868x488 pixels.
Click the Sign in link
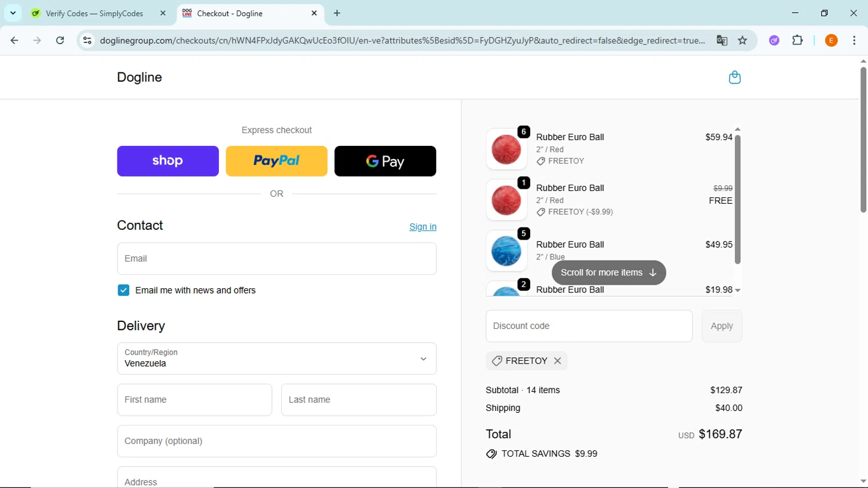pos(423,227)
